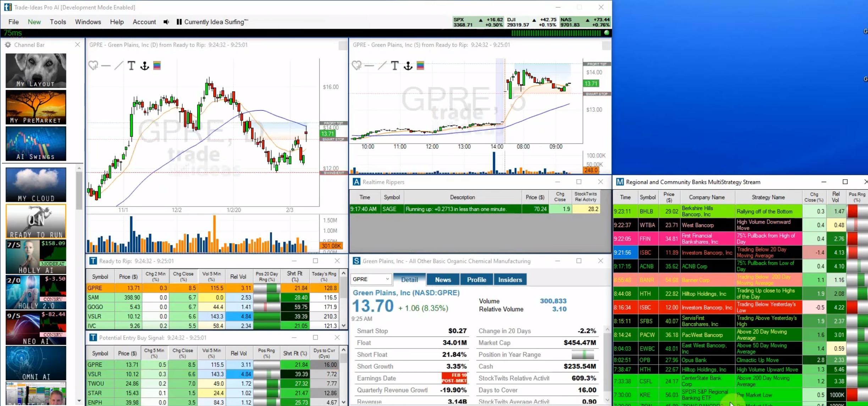Select the drawing line tool in chart

click(x=118, y=66)
